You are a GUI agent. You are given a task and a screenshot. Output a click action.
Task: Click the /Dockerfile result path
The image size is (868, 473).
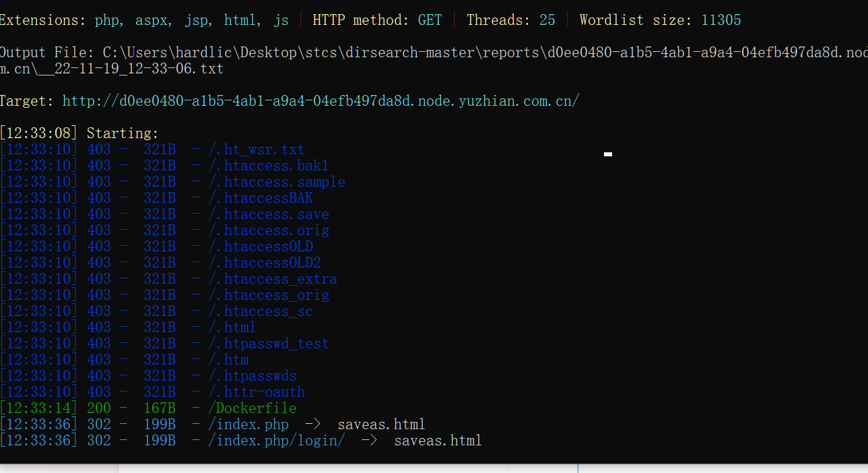point(252,408)
